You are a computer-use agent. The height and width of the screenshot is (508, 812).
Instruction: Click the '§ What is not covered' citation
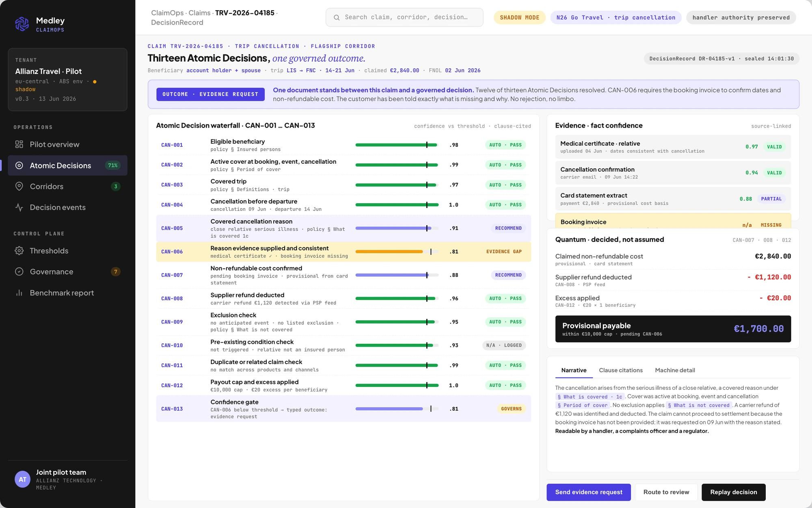pyautogui.click(x=699, y=405)
